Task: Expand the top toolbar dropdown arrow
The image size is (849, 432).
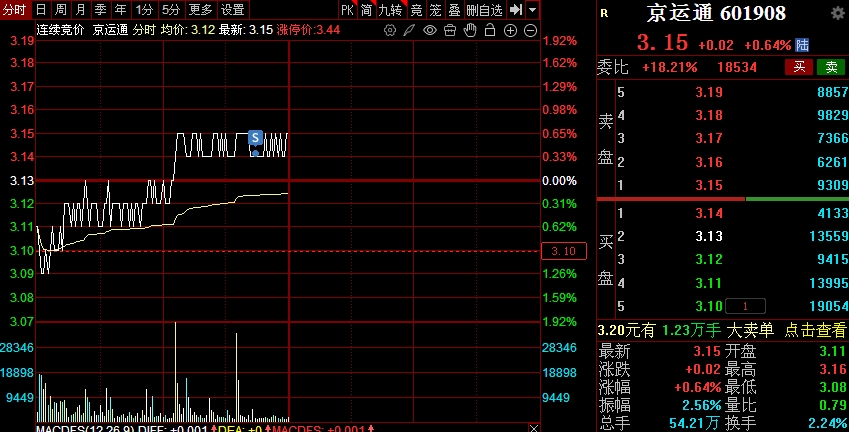Action: click(x=533, y=10)
